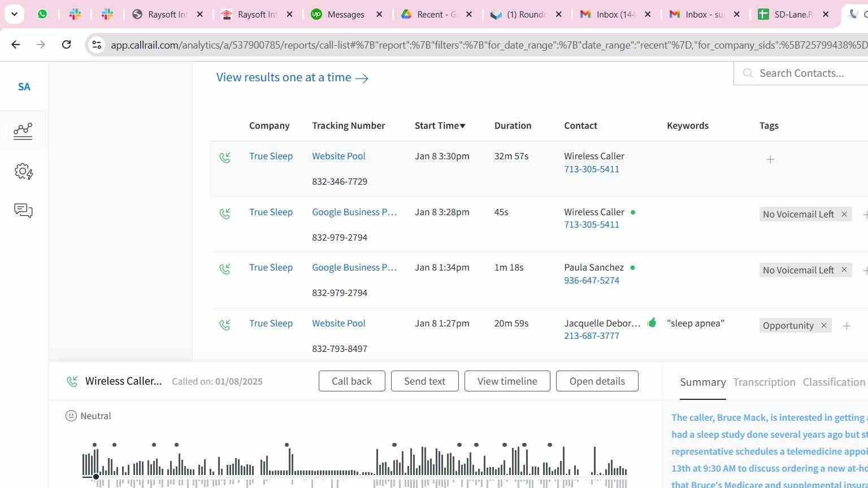Switch to first Raysoft Inf browser tab
This screenshot has height=488, width=868.
[x=168, y=14]
